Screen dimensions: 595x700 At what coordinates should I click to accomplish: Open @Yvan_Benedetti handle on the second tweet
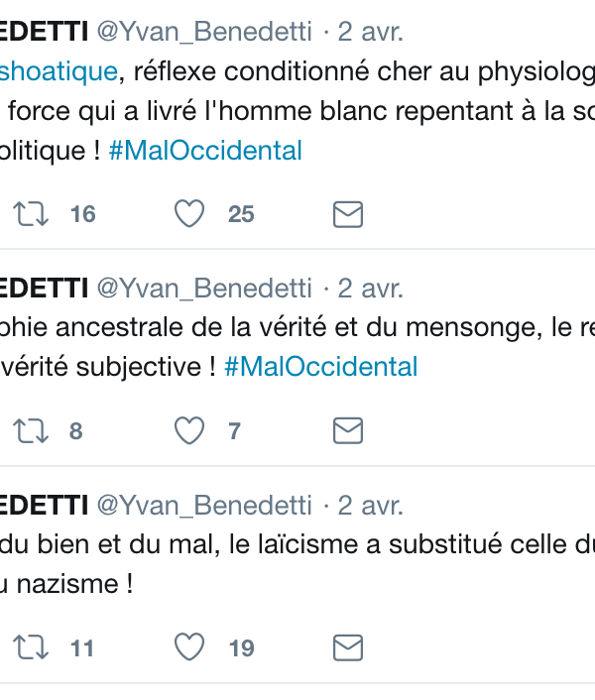(x=204, y=289)
